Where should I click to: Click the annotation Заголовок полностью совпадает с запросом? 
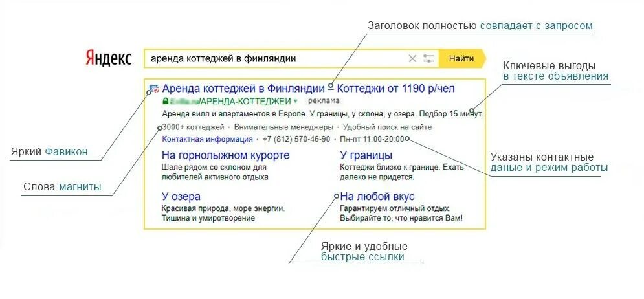tap(480, 25)
